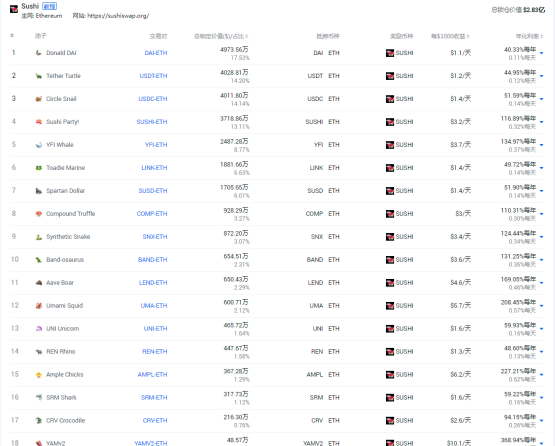This screenshot has height=446, width=555.
Task: Open the sushiswap.org website link
Action: click(118, 16)
